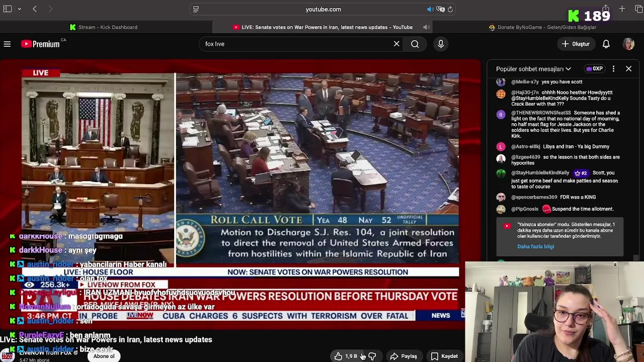
Task: Mute tab audio from address bar speaker icon
Action: pyautogui.click(x=430, y=9)
